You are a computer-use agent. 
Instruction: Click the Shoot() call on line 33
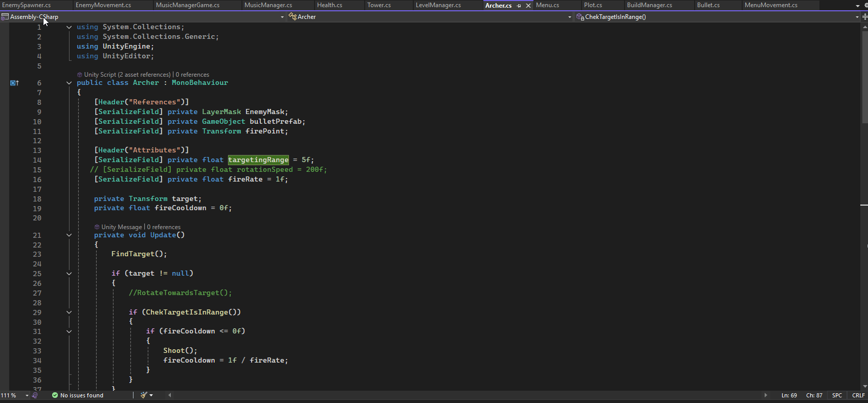[181, 351]
